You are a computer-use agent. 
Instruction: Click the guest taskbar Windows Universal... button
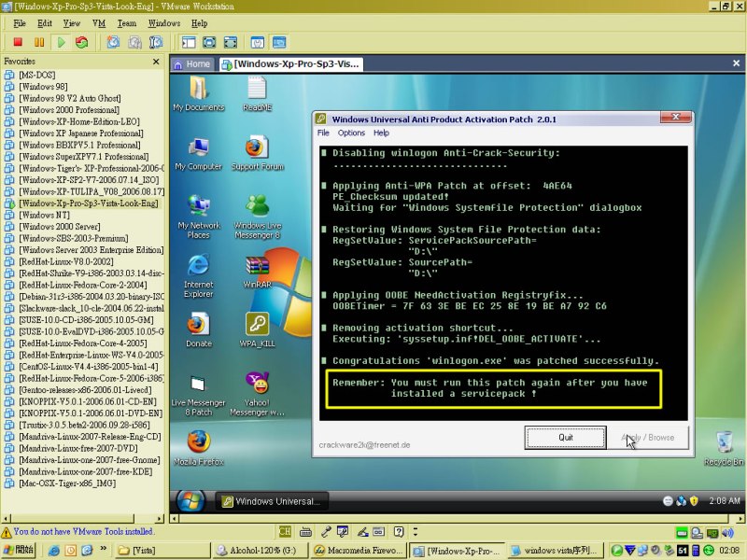[272, 501]
